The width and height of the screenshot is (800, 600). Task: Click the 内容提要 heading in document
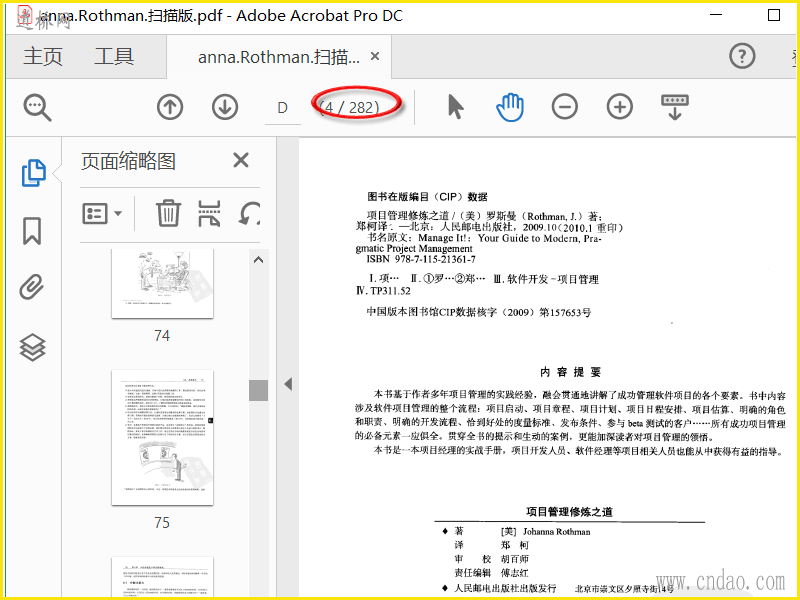(570, 372)
